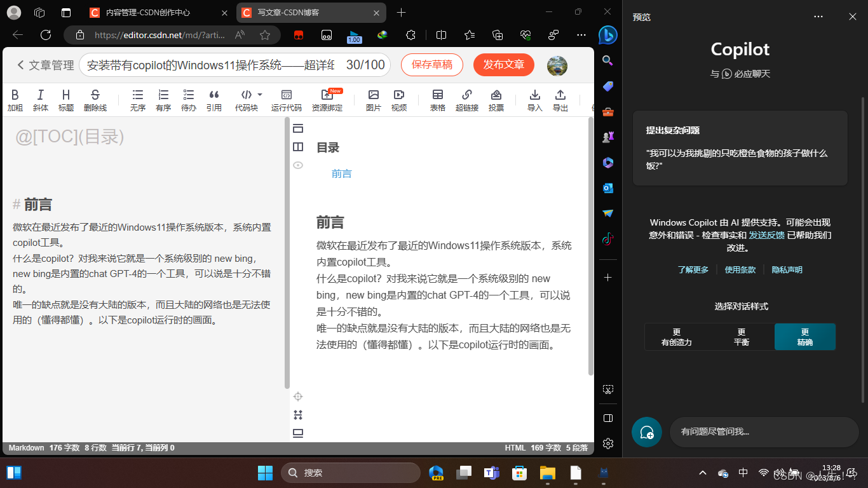
Task: Go back to 文章管理
Action: pos(45,65)
